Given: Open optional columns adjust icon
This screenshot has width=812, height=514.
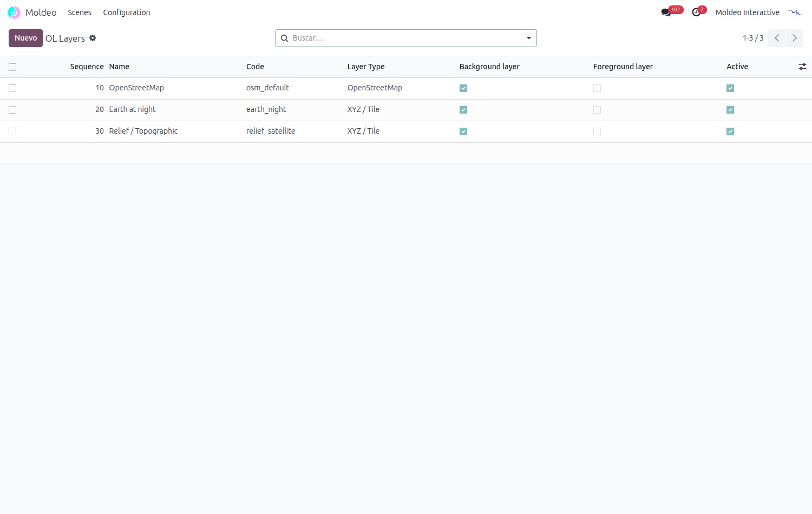Looking at the screenshot, I should (802, 67).
